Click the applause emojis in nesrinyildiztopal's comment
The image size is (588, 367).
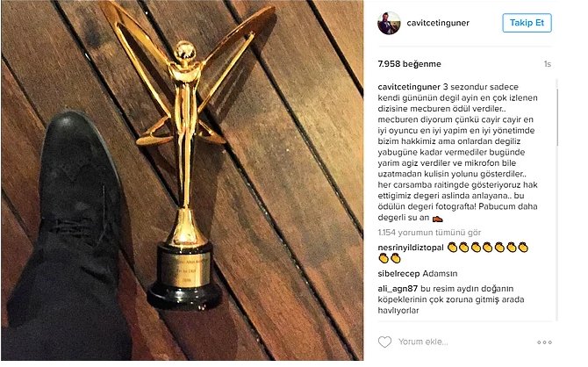click(453, 253)
